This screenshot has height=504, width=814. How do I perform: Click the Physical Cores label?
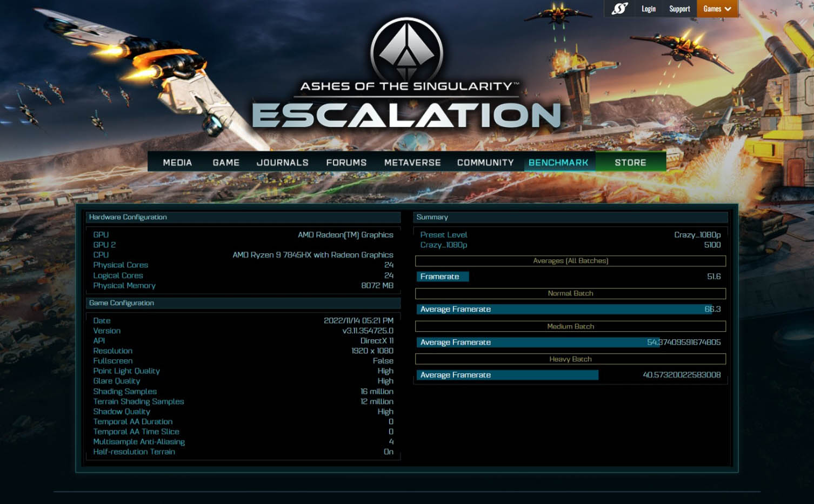121,265
